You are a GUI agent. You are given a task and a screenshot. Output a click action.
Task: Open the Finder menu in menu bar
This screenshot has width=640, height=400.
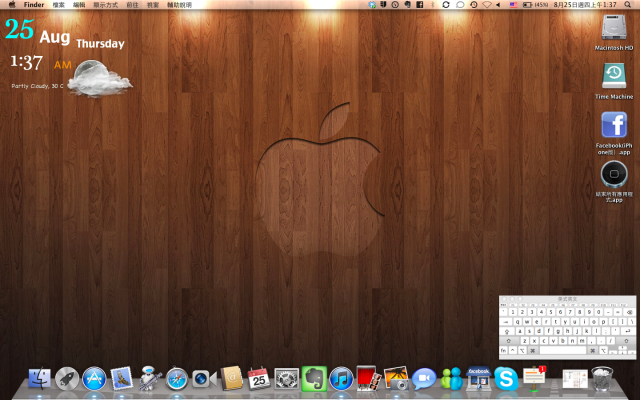click(x=34, y=5)
